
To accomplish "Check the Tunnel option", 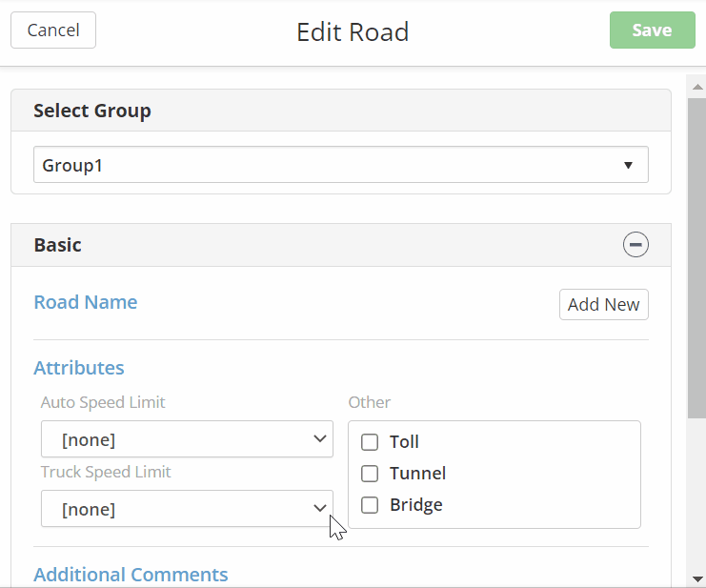I will (370, 474).
